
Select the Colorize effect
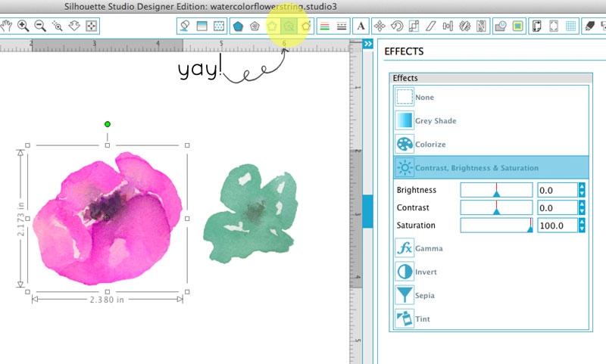pos(491,144)
